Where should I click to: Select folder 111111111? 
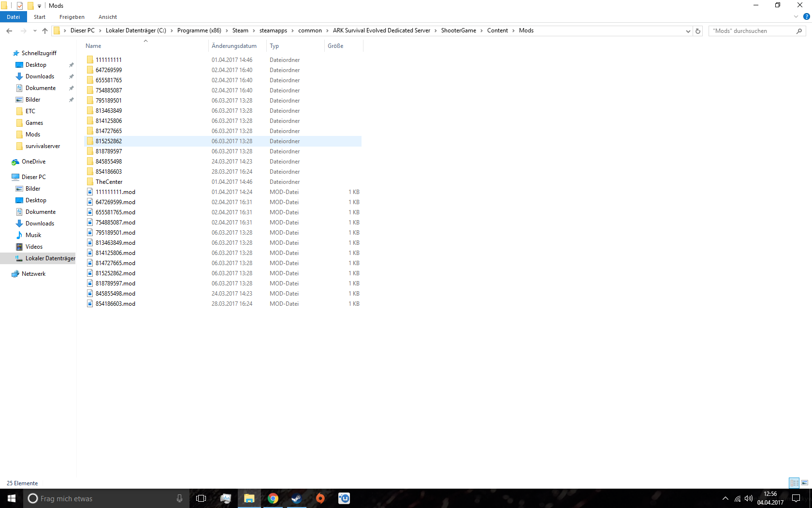(109, 60)
